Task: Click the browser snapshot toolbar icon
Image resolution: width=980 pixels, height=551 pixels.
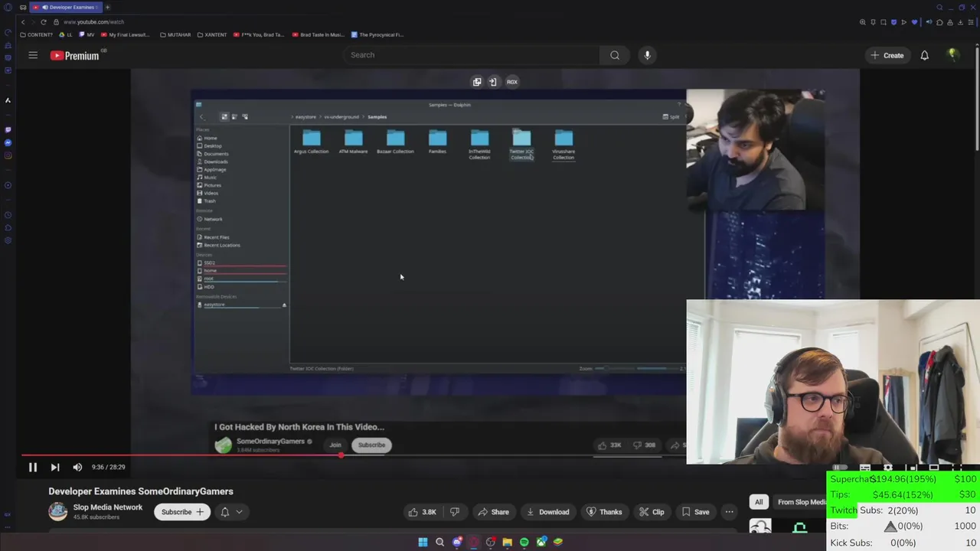Action: [x=884, y=22]
